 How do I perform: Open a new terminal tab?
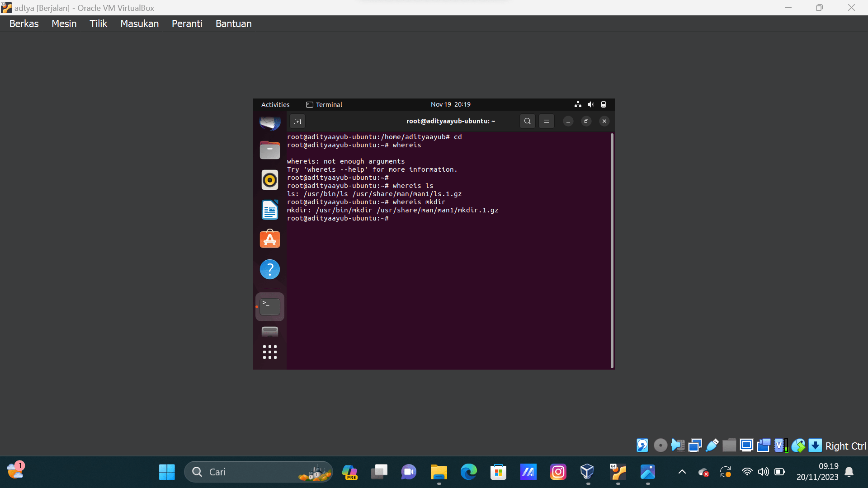click(x=297, y=121)
